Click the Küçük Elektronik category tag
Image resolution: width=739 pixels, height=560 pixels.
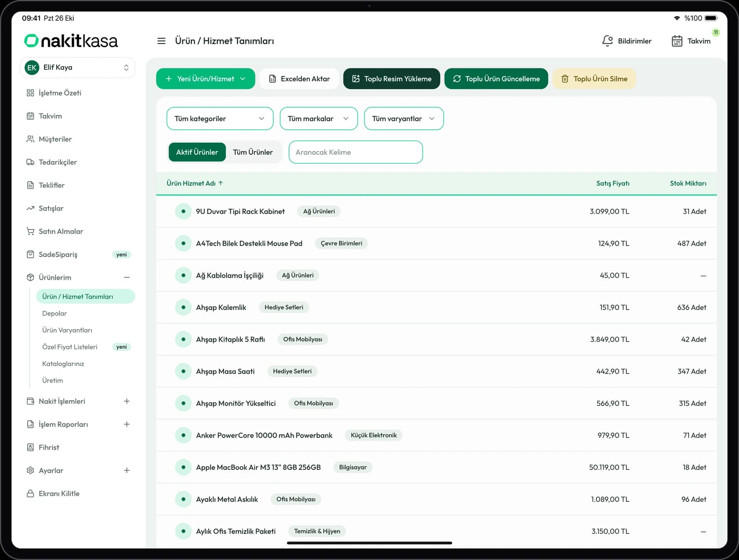pyautogui.click(x=374, y=435)
